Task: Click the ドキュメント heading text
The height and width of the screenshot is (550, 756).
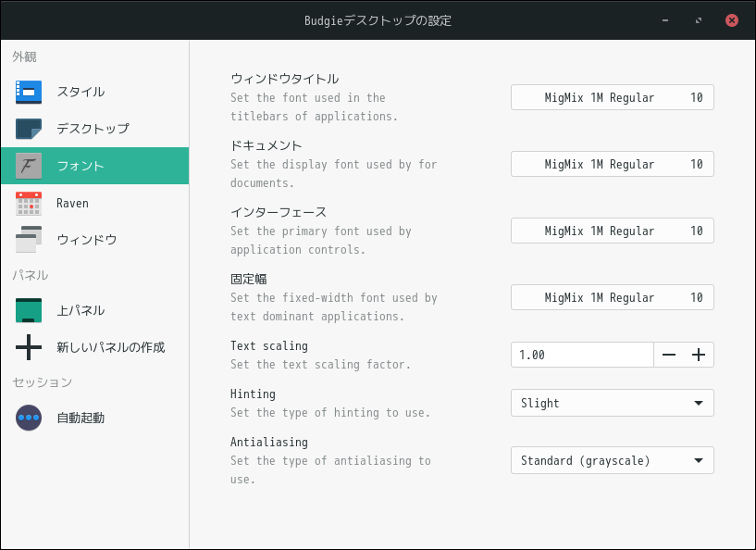Action: pyautogui.click(x=266, y=145)
